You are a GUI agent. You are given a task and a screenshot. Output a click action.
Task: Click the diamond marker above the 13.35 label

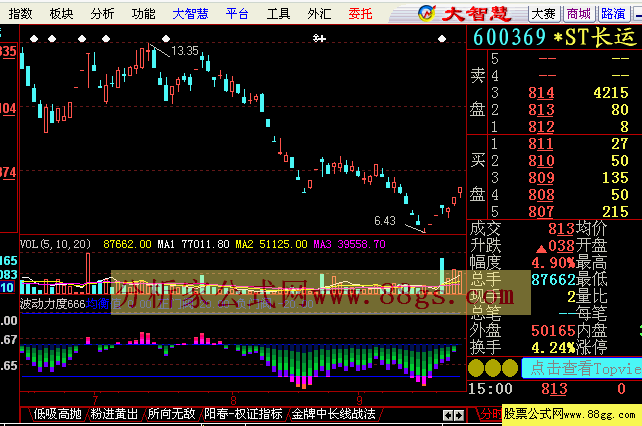(166, 39)
